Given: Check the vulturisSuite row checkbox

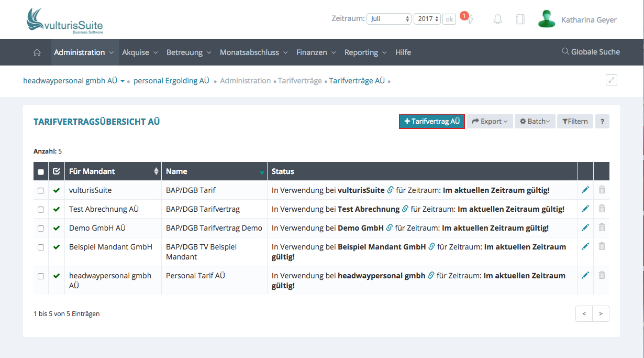Looking at the screenshot, I should click(x=41, y=191).
